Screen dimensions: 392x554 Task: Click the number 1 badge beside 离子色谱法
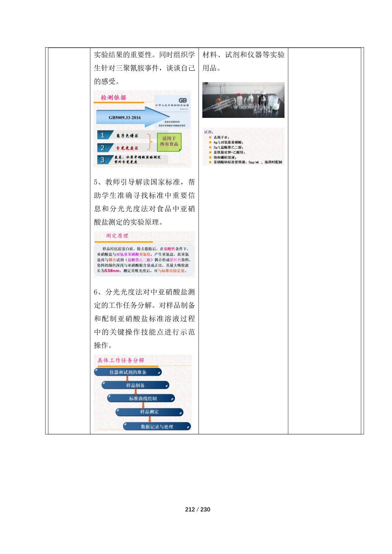(102, 135)
